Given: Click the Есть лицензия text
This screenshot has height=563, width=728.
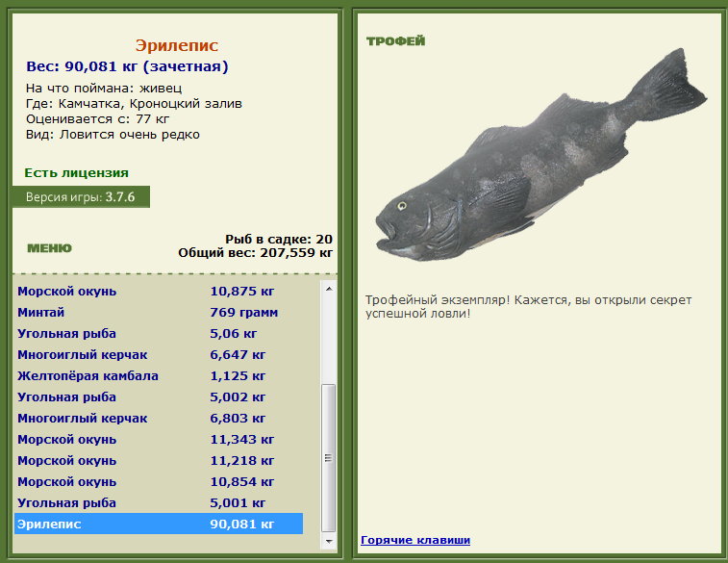Looking at the screenshot, I should tap(77, 173).
